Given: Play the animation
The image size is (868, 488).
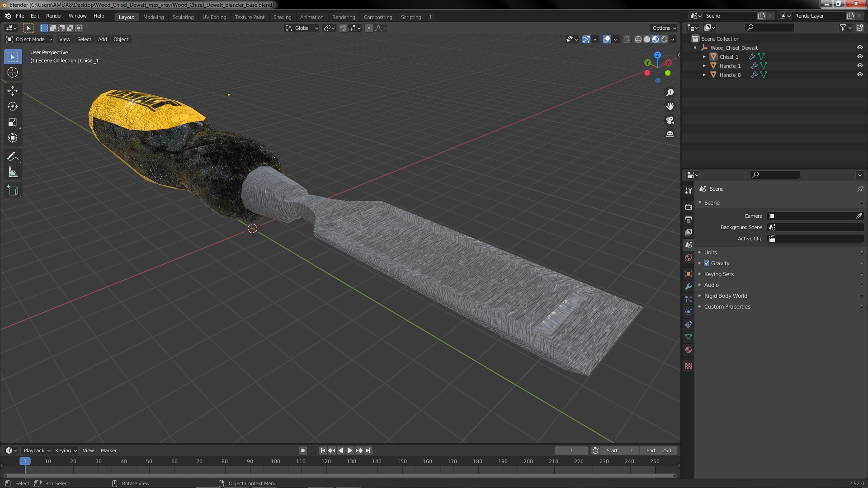Looking at the screenshot, I should point(349,450).
